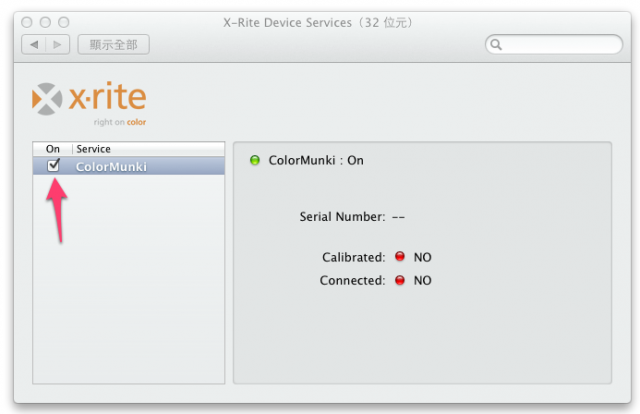Click the search magnifier icon

(496, 45)
